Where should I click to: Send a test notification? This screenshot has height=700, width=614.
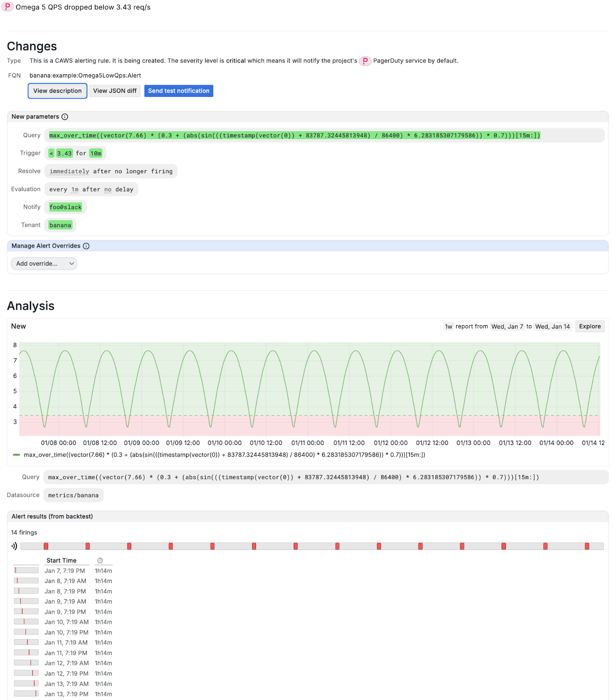(179, 91)
